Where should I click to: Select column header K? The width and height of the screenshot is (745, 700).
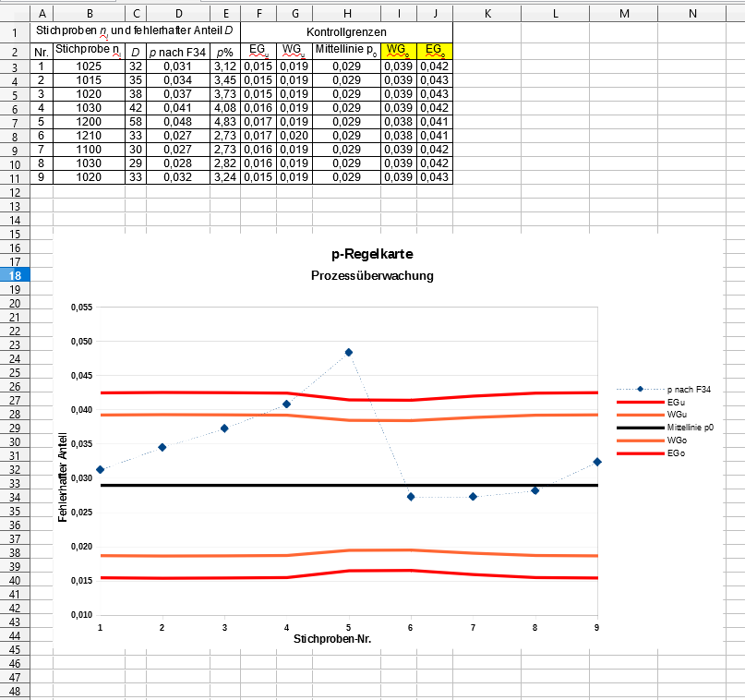click(x=487, y=13)
